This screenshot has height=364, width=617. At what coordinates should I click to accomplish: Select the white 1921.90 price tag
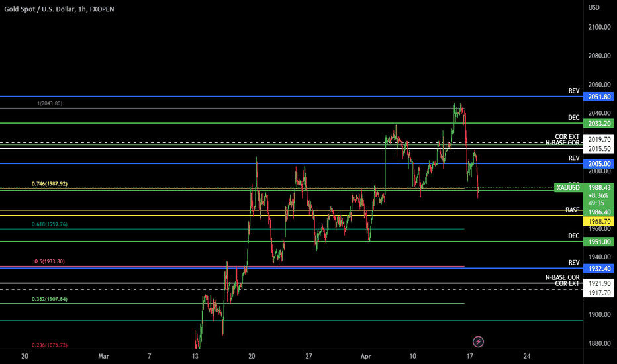coord(599,283)
